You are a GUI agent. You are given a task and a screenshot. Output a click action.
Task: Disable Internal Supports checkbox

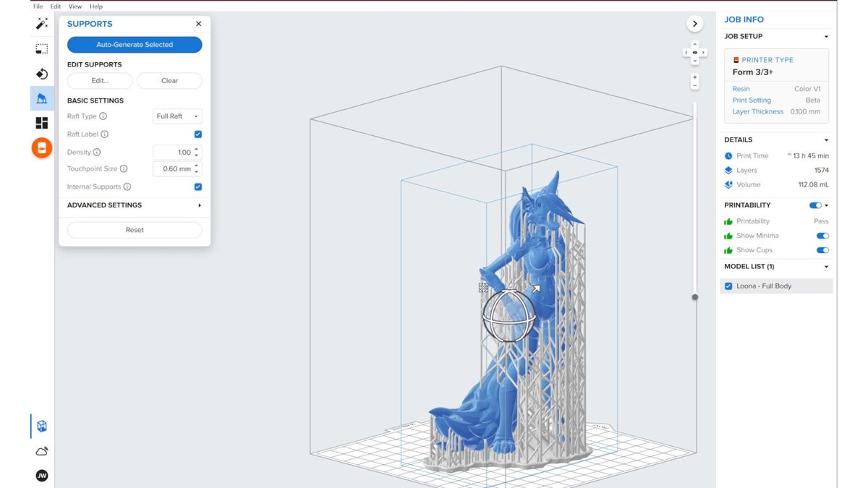[197, 186]
